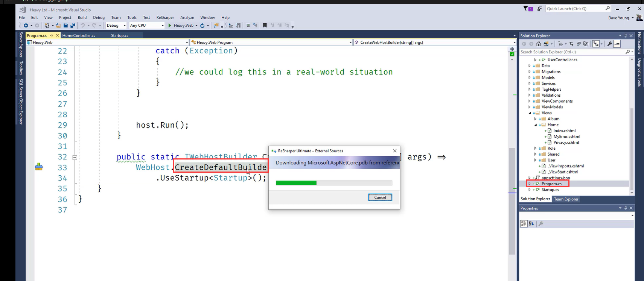Close the ReSharper External Sources dialog
Viewport: 644px width, 281px height.
click(395, 151)
